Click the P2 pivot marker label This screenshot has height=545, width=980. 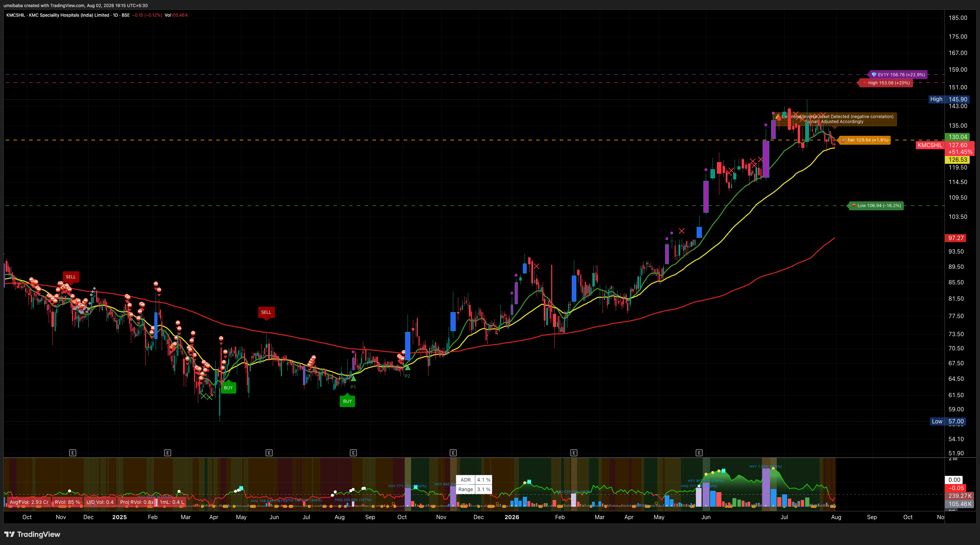click(x=408, y=376)
